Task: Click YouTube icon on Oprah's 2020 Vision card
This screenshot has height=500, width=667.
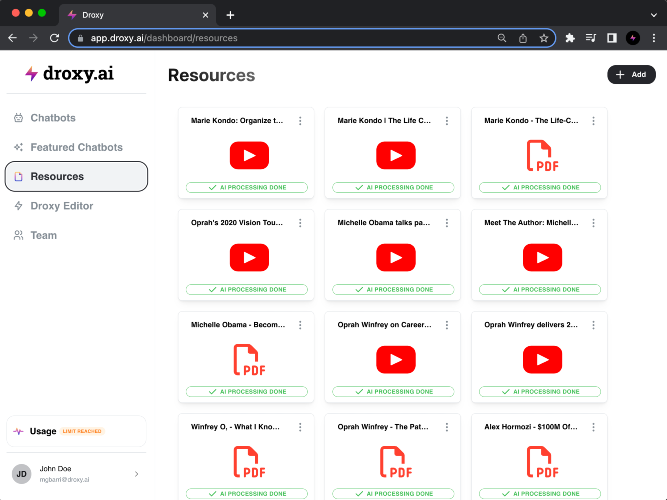Action: coord(249,257)
